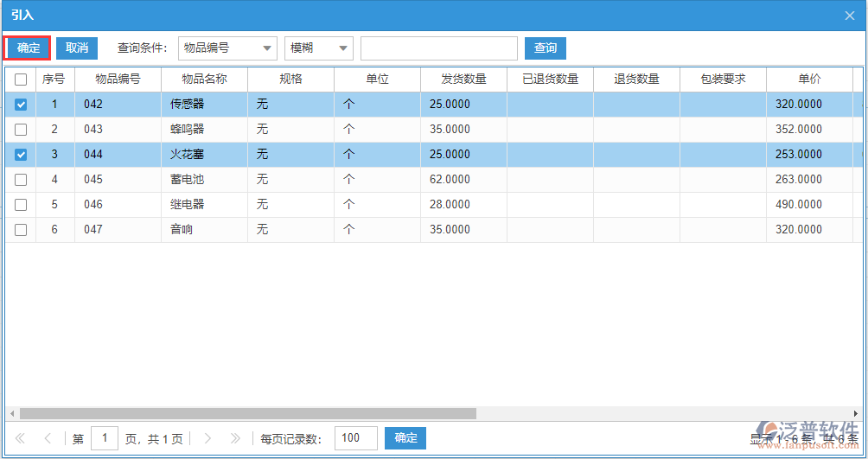Click the 退货数量 column header

pos(636,80)
